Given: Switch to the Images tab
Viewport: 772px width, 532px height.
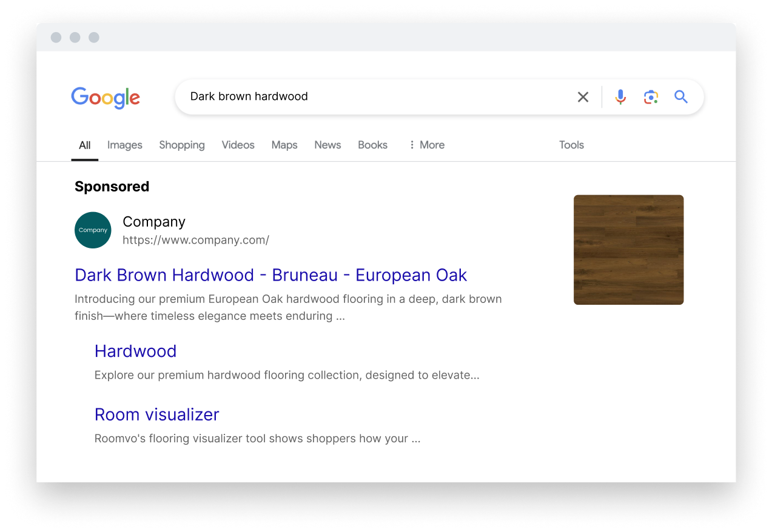Looking at the screenshot, I should (125, 145).
